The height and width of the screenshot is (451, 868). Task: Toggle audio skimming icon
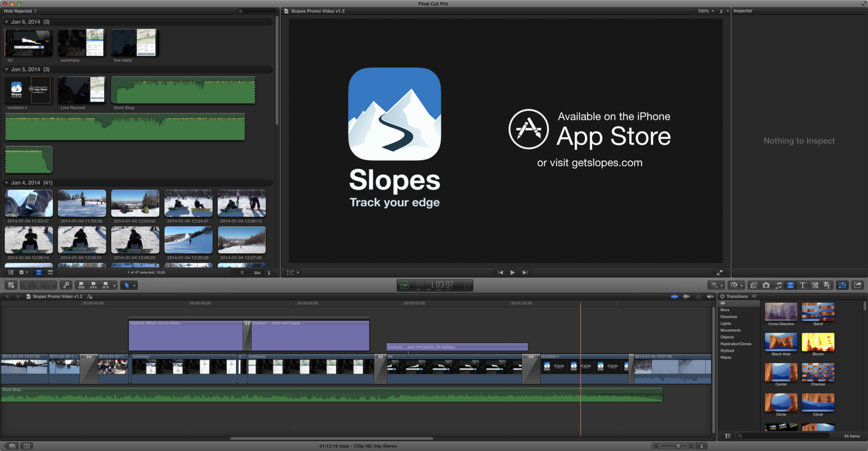(686, 296)
